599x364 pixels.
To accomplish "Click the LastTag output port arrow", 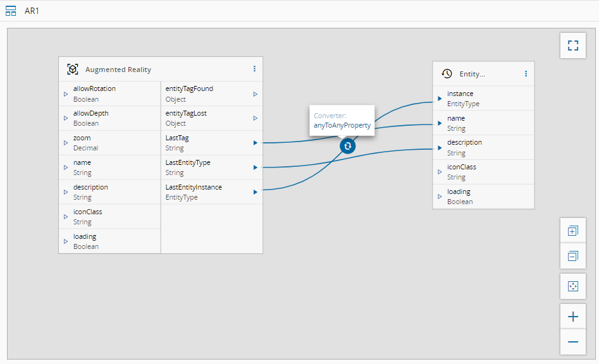I will coord(255,143).
